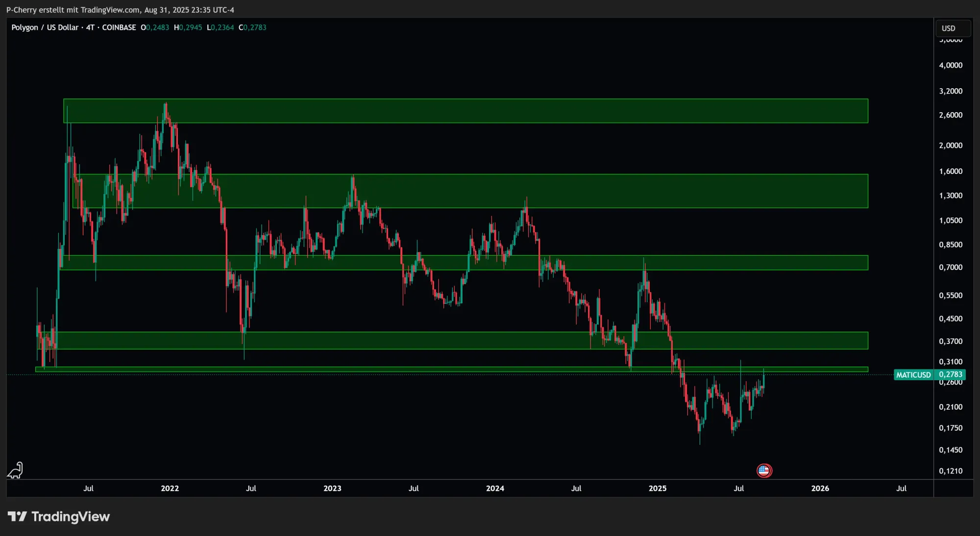Click the 0,3100 price axis label
This screenshot has width=980, height=536.
pyautogui.click(x=951, y=362)
